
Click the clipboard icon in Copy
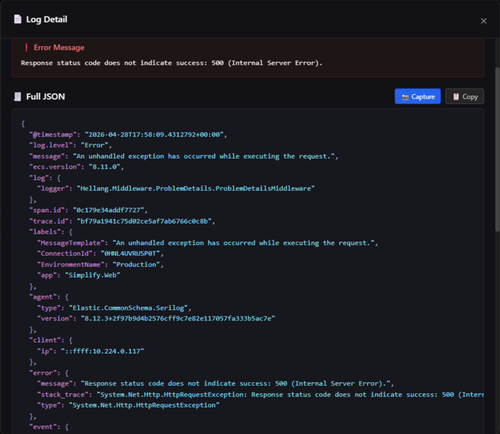click(x=456, y=97)
